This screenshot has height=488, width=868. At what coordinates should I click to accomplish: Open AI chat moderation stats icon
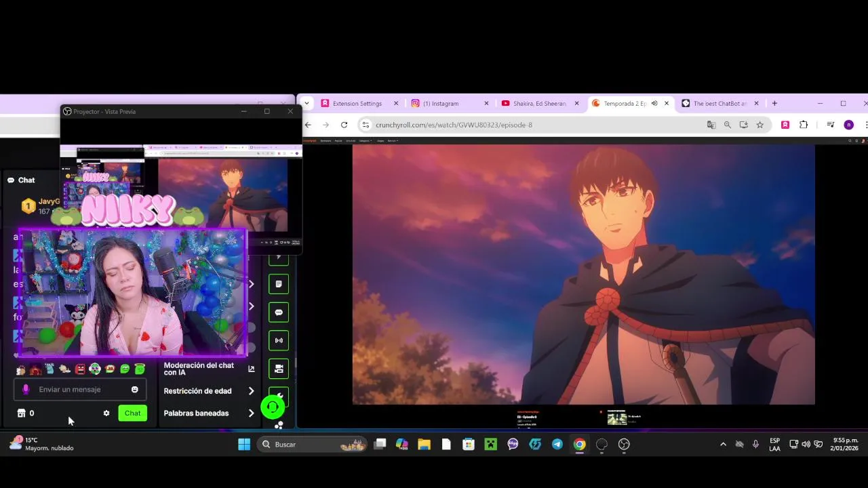tap(252, 369)
